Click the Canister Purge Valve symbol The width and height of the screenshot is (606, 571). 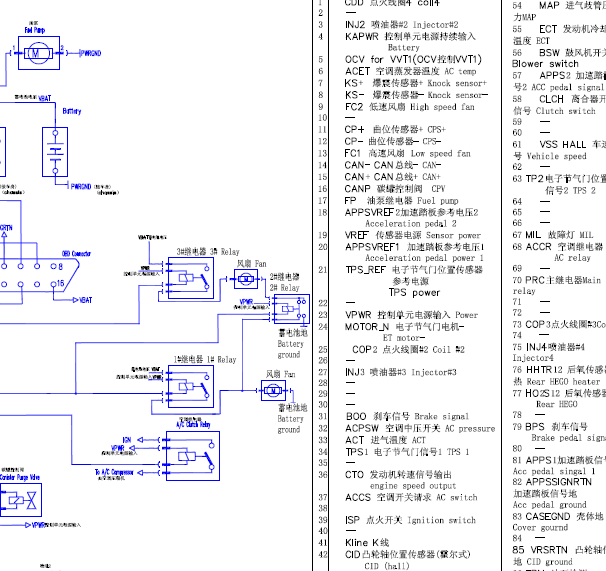point(20,500)
